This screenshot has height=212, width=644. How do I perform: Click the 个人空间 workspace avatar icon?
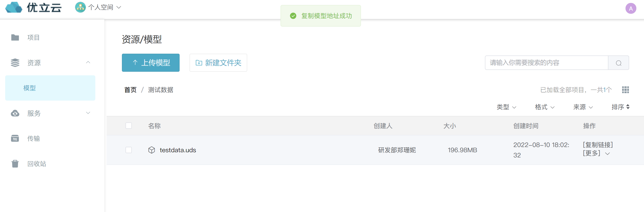click(x=80, y=7)
